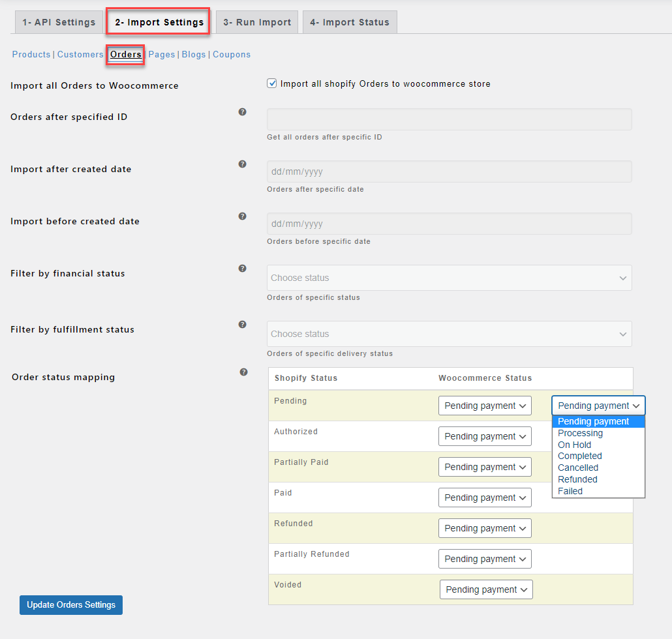Open the Pages settings link

pyautogui.click(x=162, y=54)
